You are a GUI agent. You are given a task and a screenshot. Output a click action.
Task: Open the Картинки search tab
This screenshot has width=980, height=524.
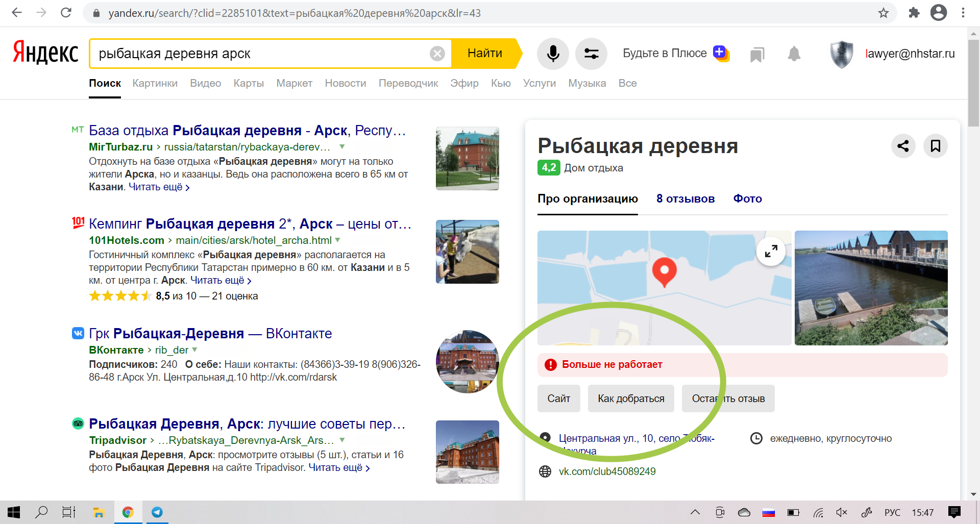pyautogui.click(x=155, y=83)
